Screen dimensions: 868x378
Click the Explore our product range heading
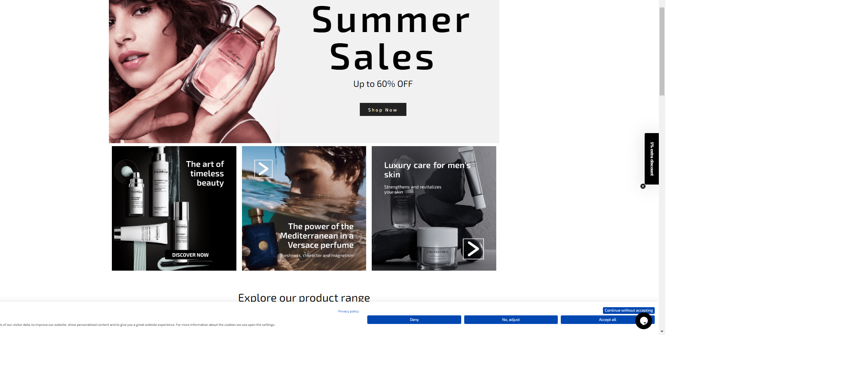(304, 297)
